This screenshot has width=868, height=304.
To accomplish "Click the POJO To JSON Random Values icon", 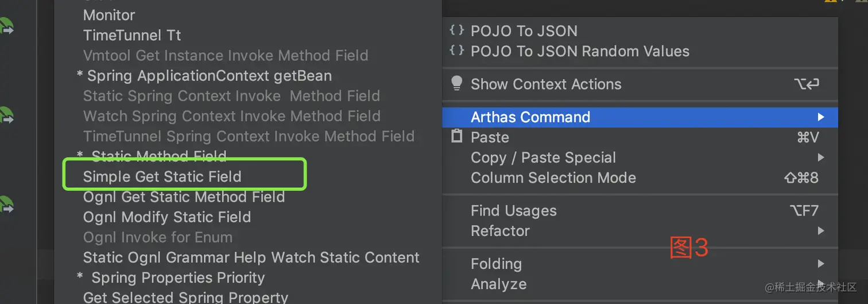I will 456,51.
